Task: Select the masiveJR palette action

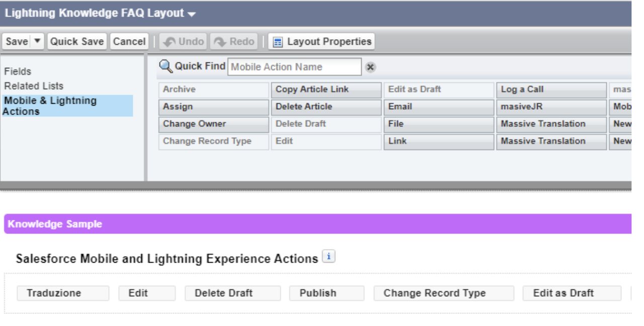Action: [x=552, y=107]
